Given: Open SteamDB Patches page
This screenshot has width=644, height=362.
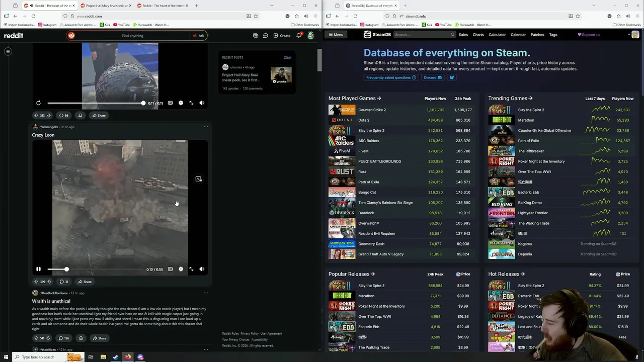Looking at the screenshot, I should pyautogui.click(x=537, y=35).
